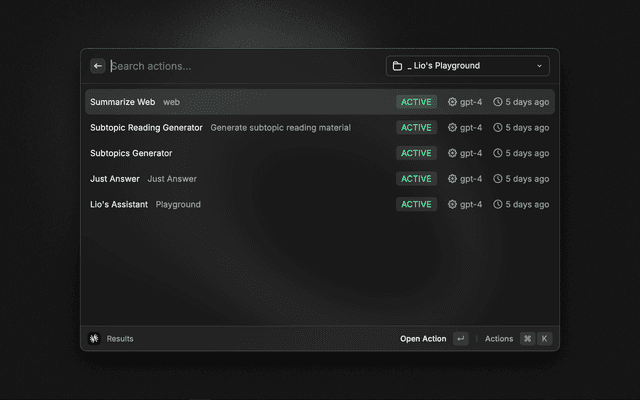
Task: Toggle ACTIVE badge on Summarize Web
Action: pos(416,102)
